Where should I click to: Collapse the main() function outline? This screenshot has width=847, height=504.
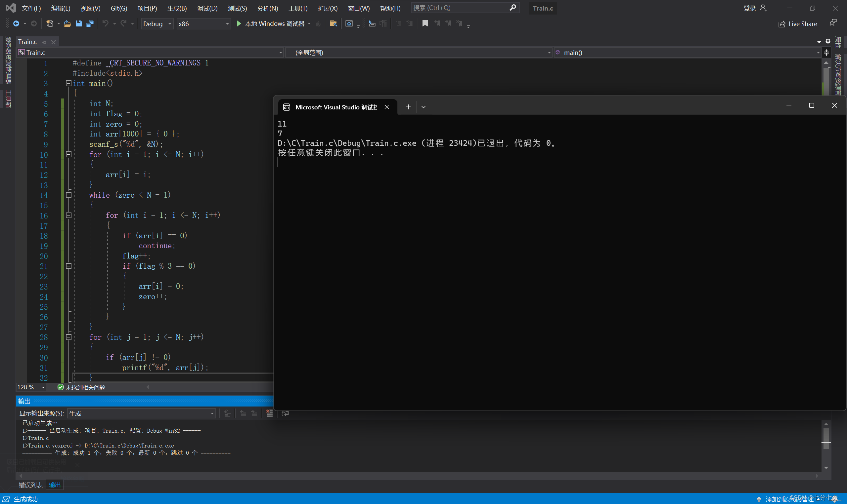click(x=68, y=83)
